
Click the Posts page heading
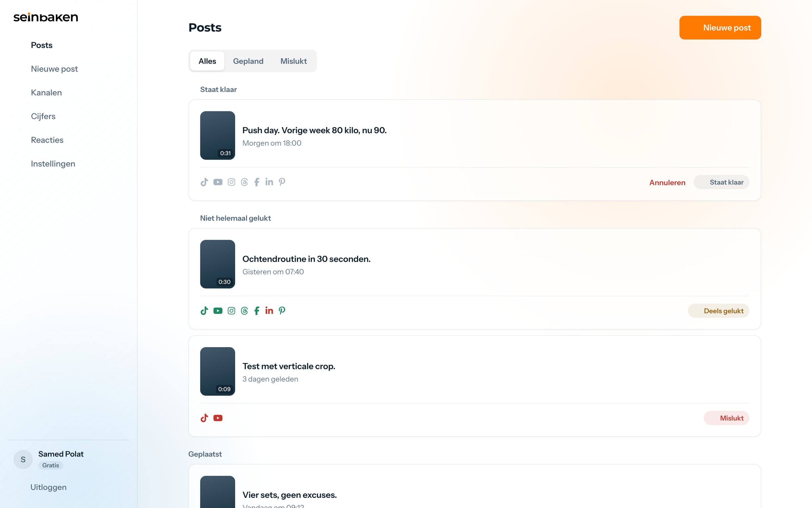[x=205, y=27]
